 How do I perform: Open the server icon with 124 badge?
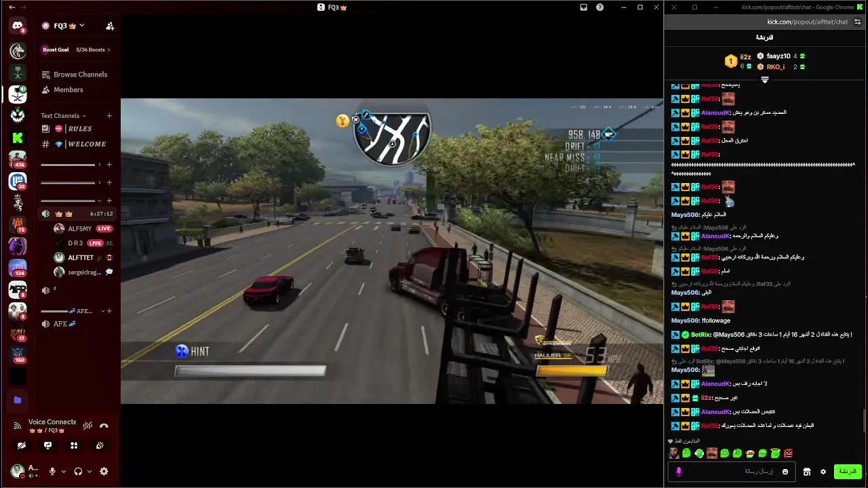tap(18, 268)
